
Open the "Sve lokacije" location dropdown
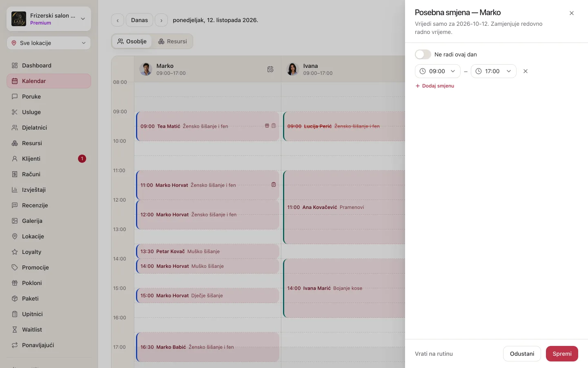[49, 43]
